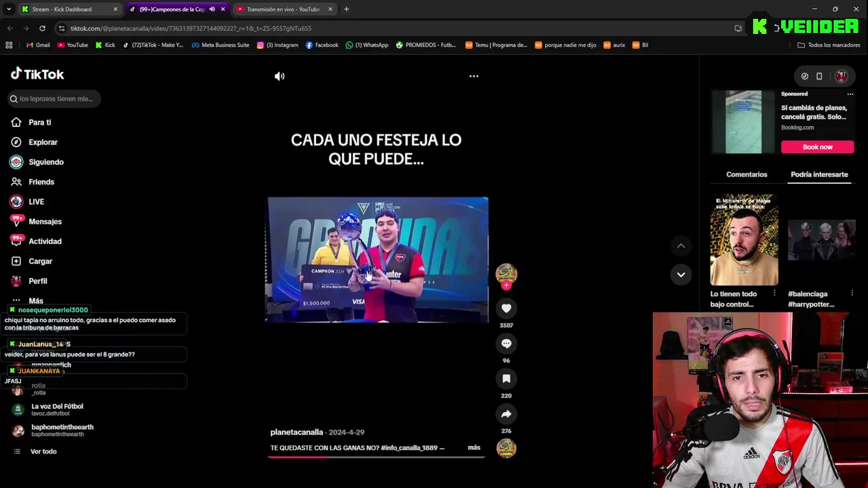Screen dimensions: 868x488
Task: Click 'Ver todo' following accounts
Action: (43, 451)
